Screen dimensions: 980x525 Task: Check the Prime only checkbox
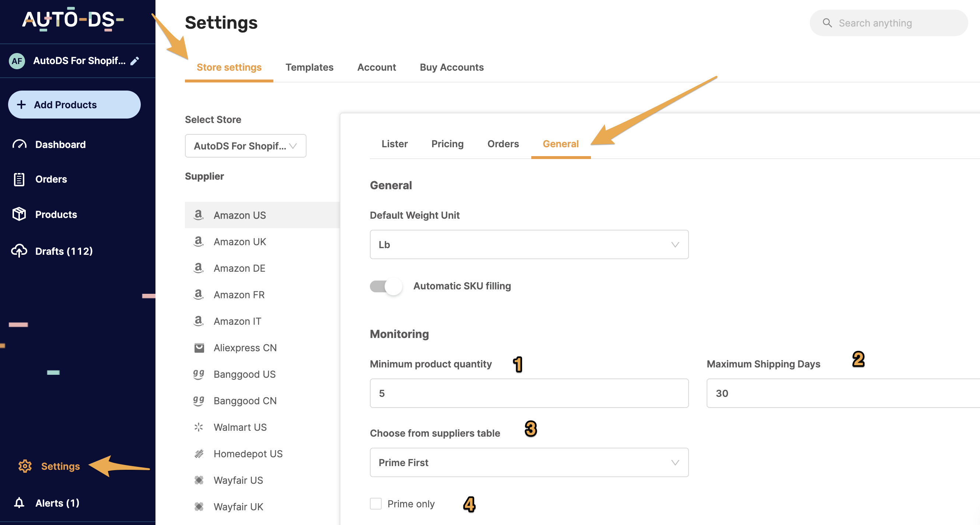[376, 504]
